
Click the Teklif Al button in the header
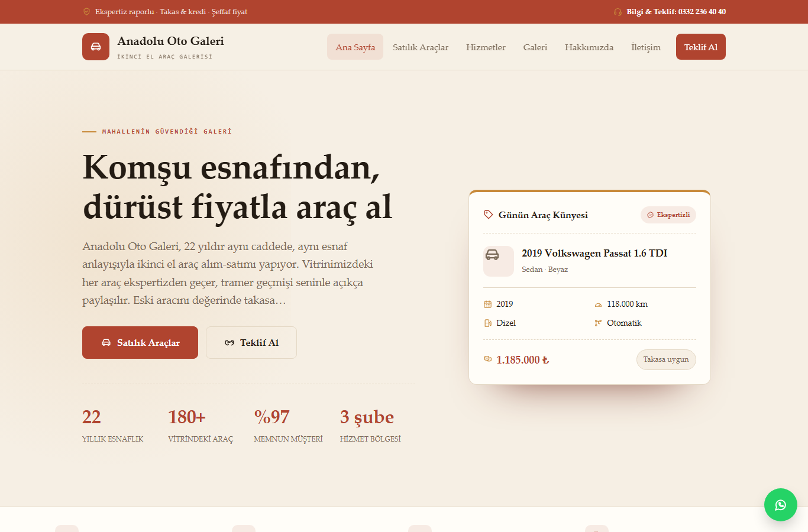coord(701,47)
